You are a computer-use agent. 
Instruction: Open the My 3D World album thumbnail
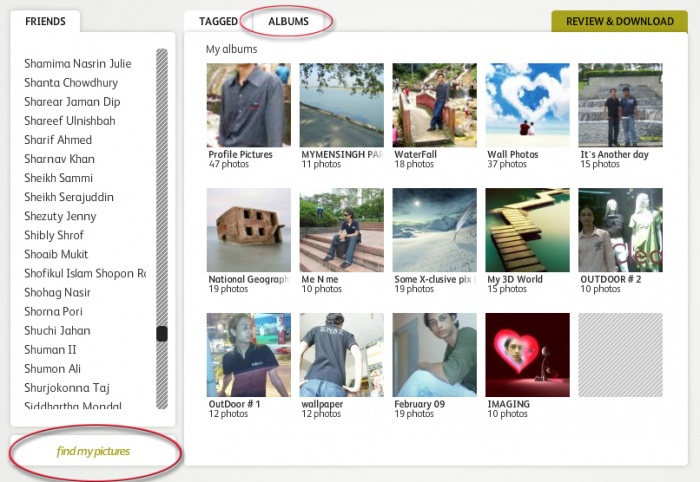(x=527, y=230)
